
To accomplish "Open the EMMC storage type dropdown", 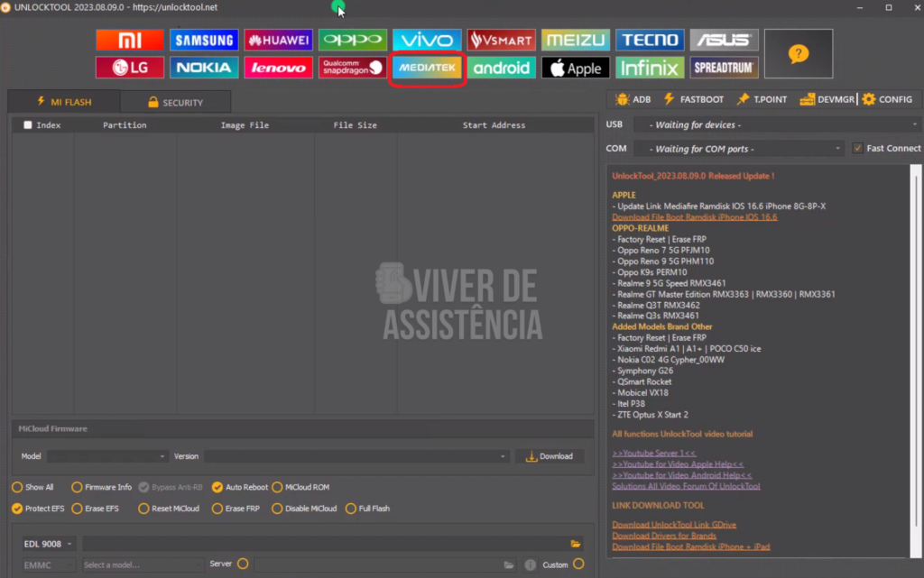I will click(48, 565).
